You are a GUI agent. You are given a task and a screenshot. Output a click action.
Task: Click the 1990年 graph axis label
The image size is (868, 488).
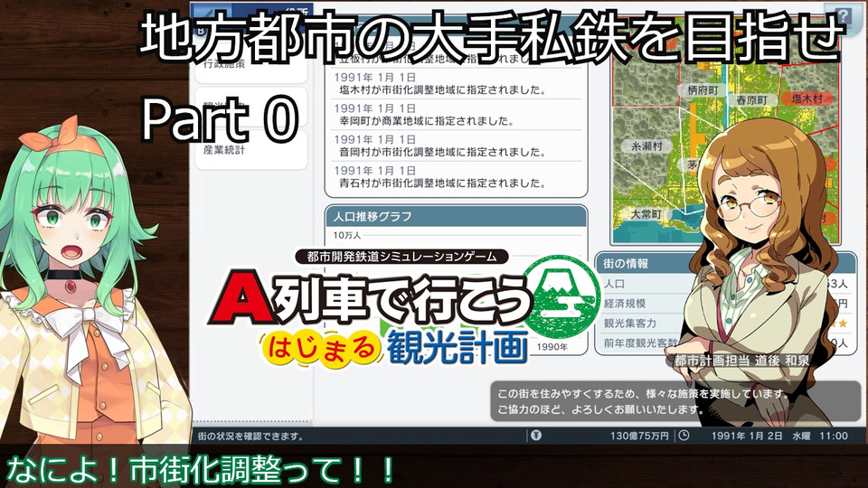[552, 347]
